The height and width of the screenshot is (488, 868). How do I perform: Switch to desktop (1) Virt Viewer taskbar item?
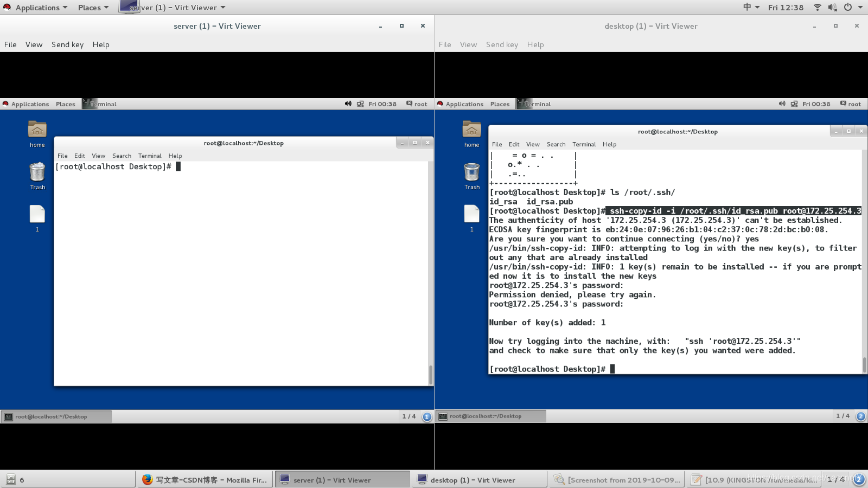click(480, 480)
